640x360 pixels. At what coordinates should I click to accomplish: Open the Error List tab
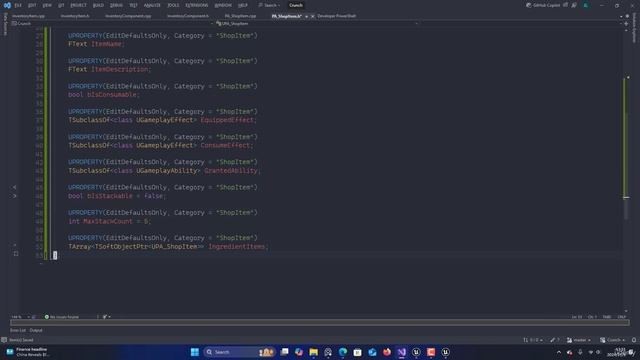pos(18,330)
